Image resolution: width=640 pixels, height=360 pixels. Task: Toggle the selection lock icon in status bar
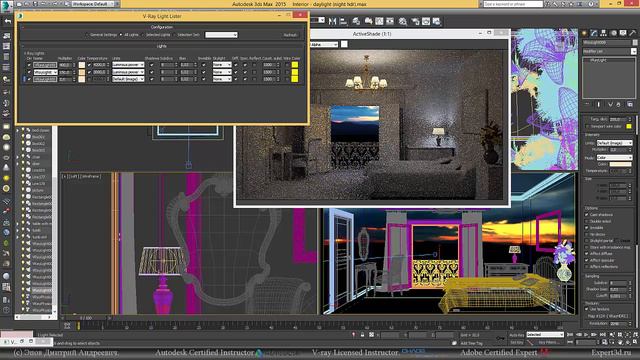(x=362, y=335)
